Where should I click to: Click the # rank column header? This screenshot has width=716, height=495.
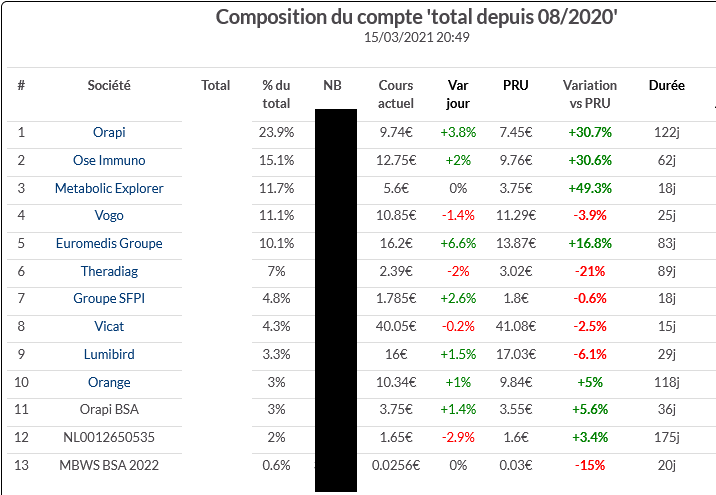coord(21,86)
